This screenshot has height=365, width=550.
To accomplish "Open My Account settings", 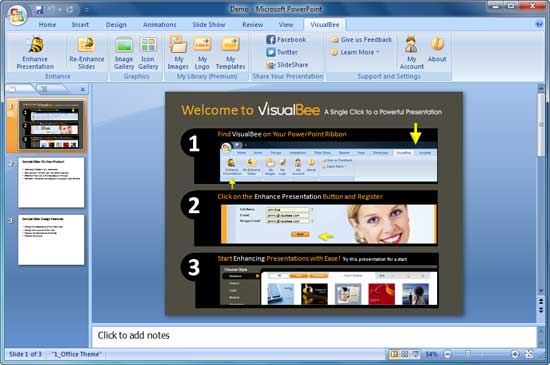I will 411,53.
